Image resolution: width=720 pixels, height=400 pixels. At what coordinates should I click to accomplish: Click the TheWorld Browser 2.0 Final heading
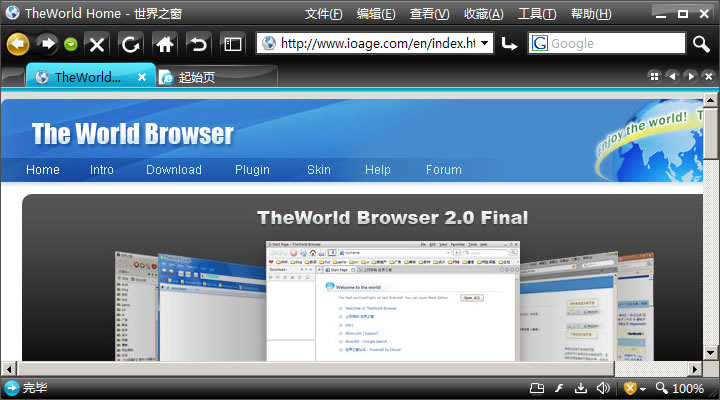(393, 218)
